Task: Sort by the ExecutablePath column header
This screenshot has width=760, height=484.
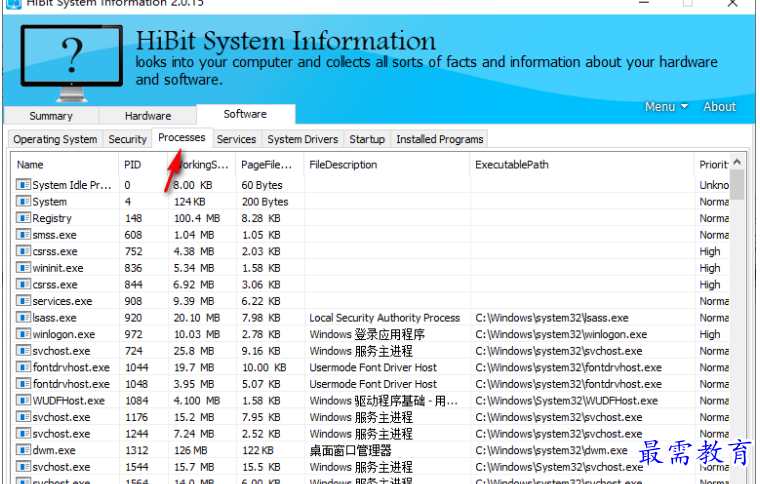Action: [512, 165]
